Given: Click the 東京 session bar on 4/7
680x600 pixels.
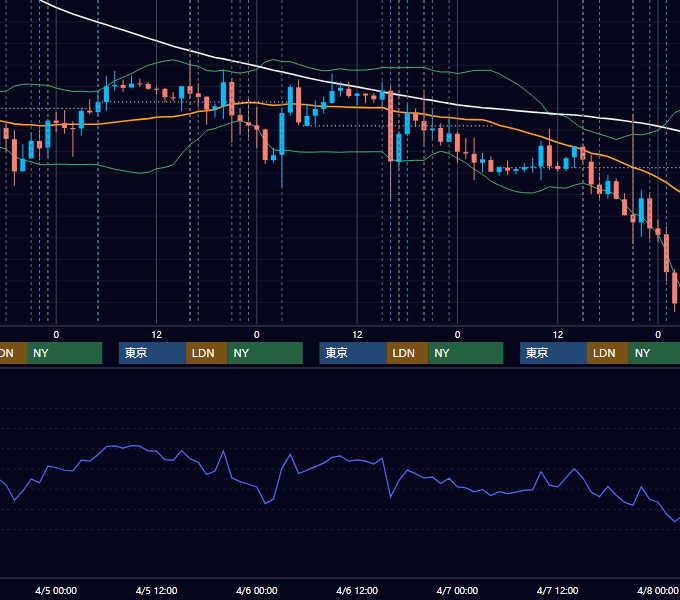Looking at the screenshot, I should pos(553,353).
